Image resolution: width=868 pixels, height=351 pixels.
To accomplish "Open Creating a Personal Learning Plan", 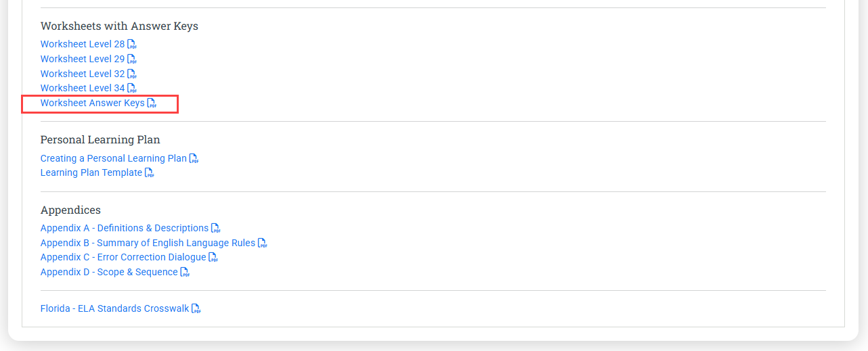I will [x=113, y=158].
